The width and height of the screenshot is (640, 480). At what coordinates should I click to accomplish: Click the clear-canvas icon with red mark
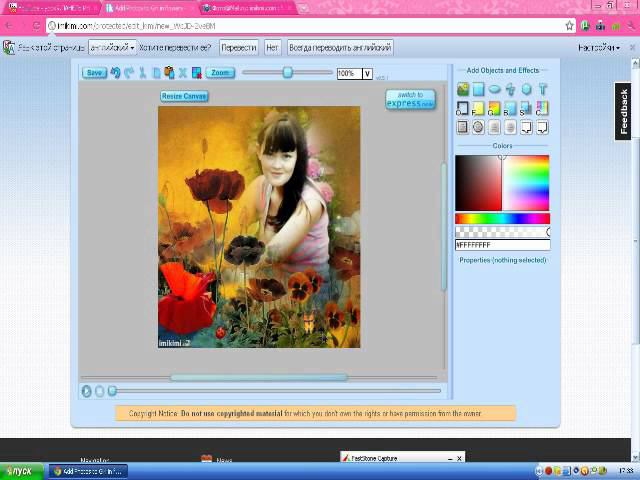(x=197, y=73)
